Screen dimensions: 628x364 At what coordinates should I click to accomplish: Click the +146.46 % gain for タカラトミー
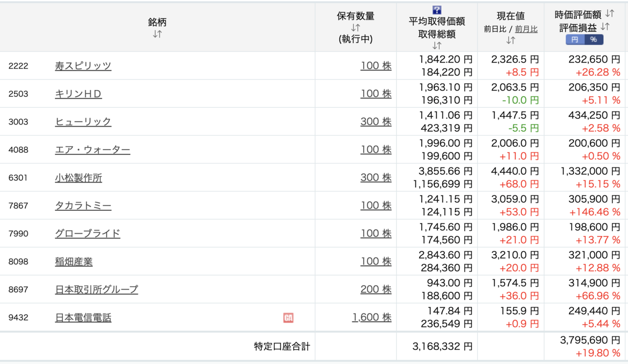click(595, 212)
